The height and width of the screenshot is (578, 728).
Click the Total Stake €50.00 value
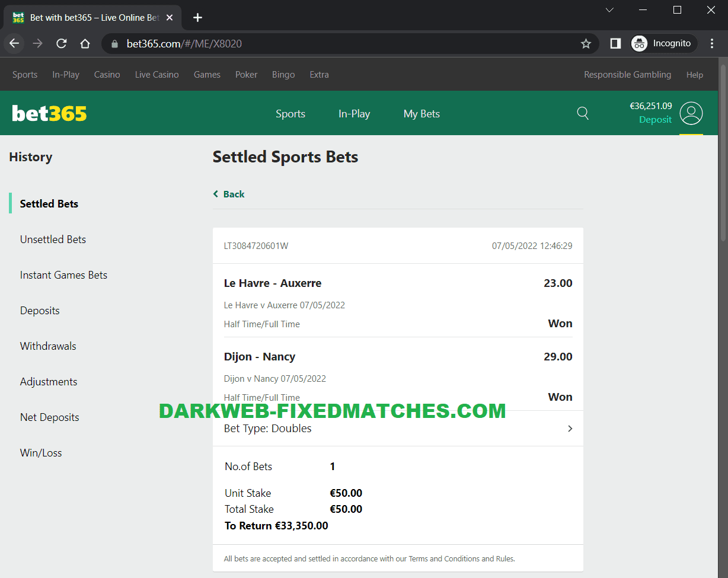tap(346, 509)
